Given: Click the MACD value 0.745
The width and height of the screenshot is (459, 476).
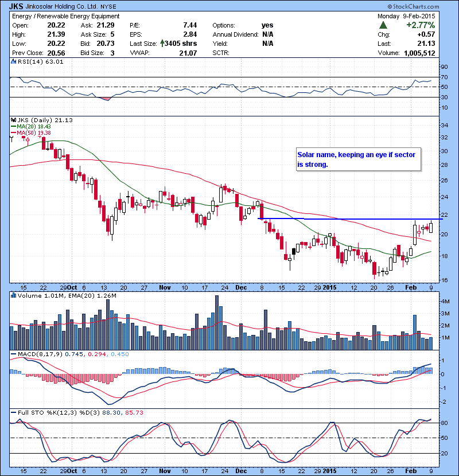Looking at the screenshot, I should pos(74,354).
